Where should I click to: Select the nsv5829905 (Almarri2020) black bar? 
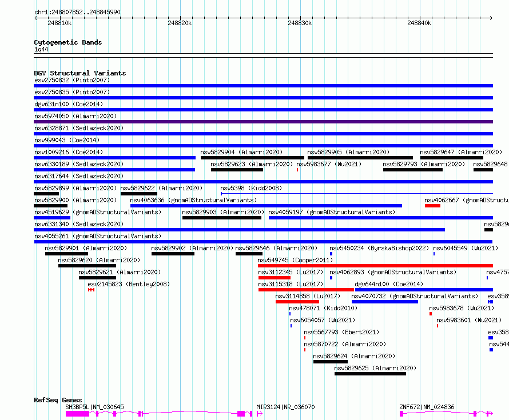tap(360, 158)
